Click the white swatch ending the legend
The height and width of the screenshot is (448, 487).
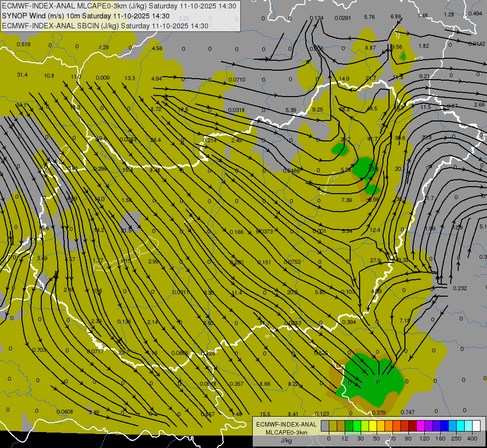click(x=477, y=426)
